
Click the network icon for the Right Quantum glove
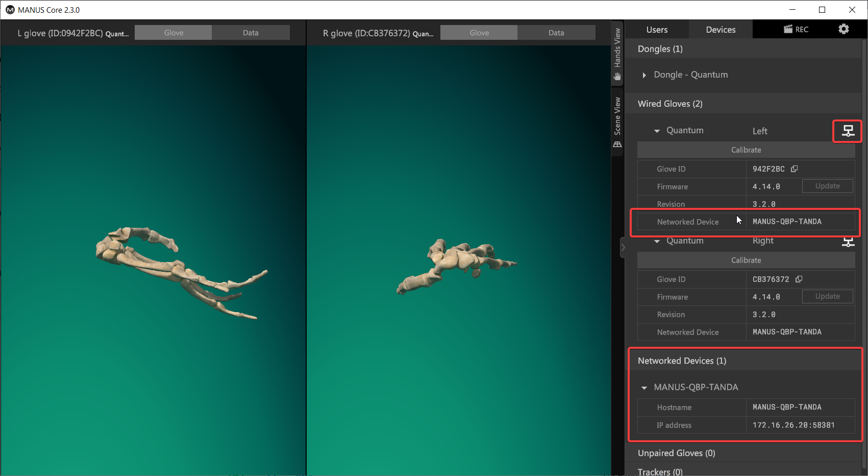point(848,242)
